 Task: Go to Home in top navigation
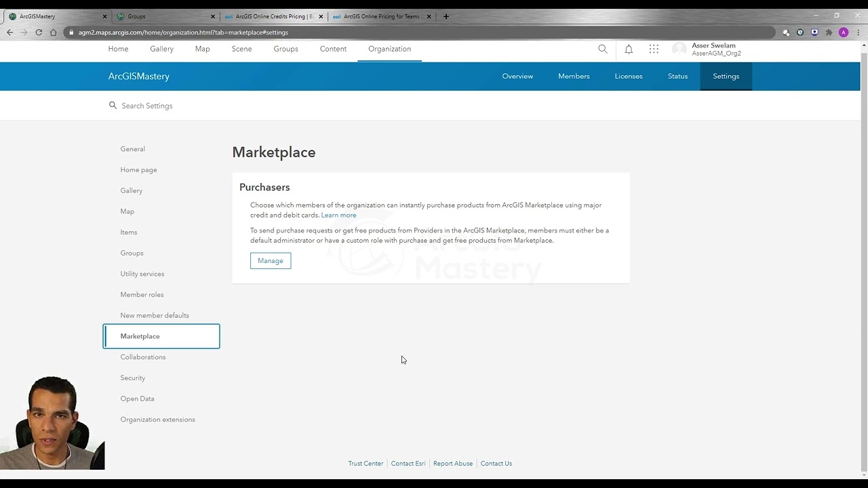[x=118, y=49]
